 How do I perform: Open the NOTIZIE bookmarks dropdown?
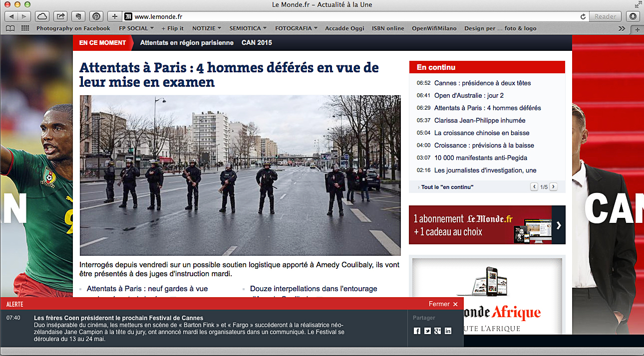click(207, 28)
